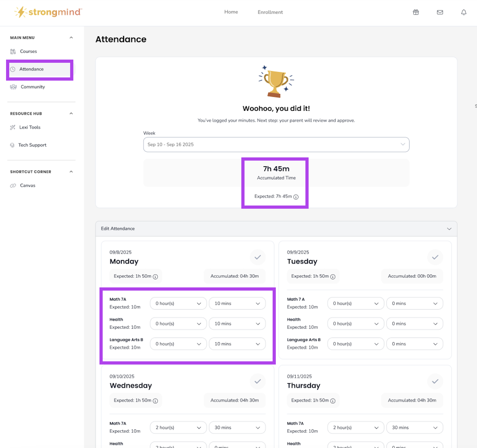Open Tech Support link in Resource Hub
This screenshot has width=477, height=448.
click(32, 145)
